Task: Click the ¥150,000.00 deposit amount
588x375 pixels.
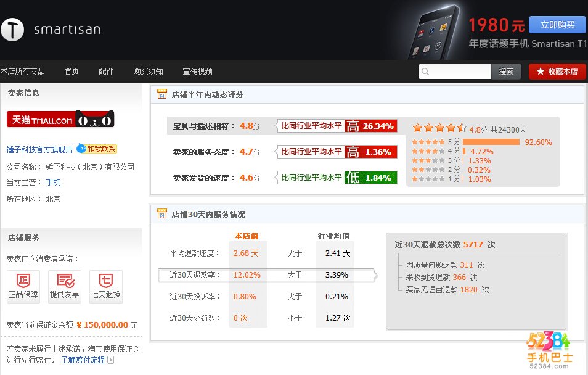Action: pyautogui.click(x=102, y=324)
